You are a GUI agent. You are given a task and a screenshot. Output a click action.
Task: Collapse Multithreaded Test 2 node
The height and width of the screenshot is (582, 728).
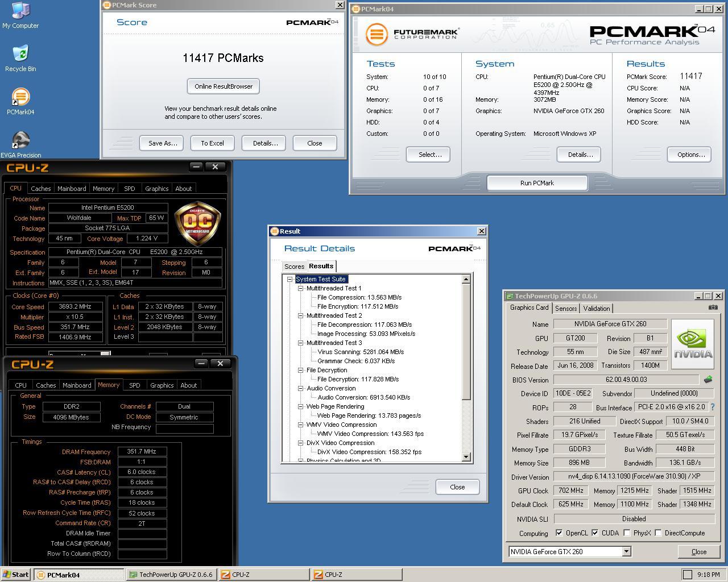301,315
